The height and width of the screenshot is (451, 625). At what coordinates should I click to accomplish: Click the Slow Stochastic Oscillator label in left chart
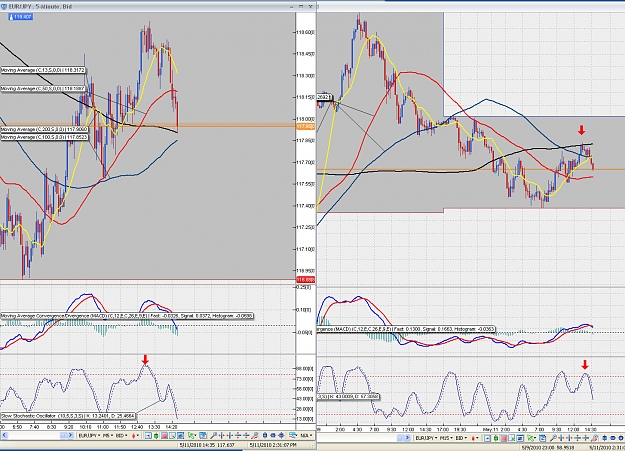point(68,416)
